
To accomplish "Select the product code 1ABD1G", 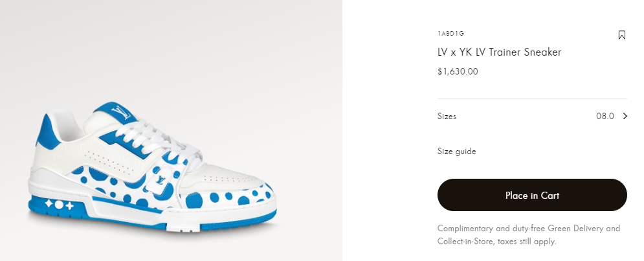I will point(450,33).
